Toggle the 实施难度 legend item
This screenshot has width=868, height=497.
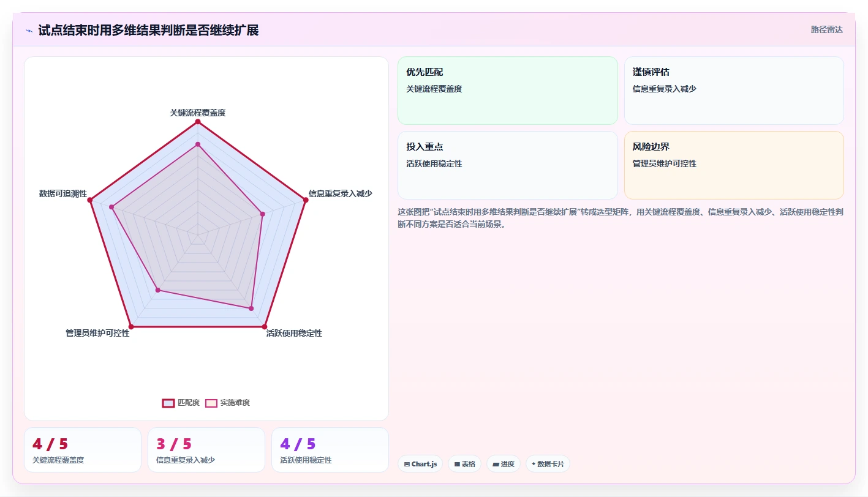(x=227, y=403)
